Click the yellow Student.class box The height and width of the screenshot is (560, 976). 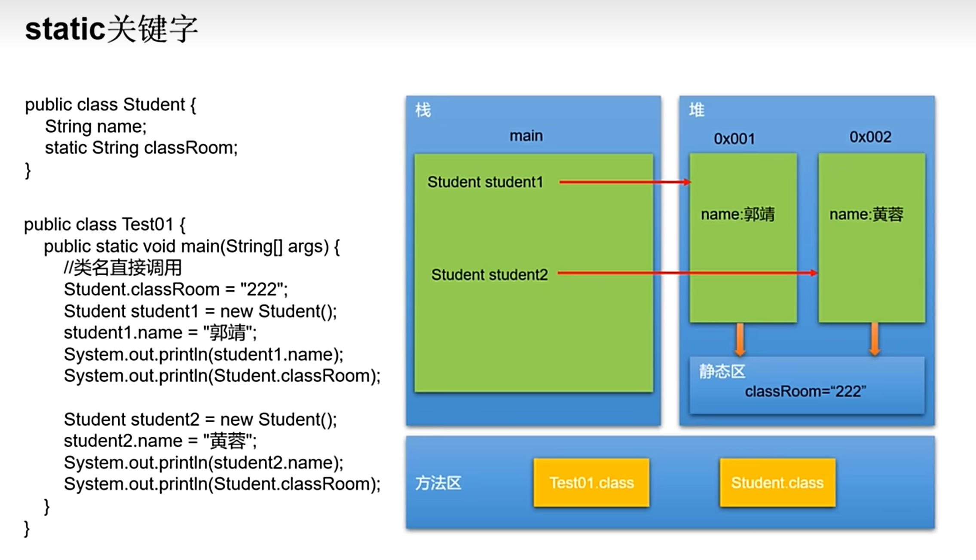pyautogui.click(x=777, y=483)
